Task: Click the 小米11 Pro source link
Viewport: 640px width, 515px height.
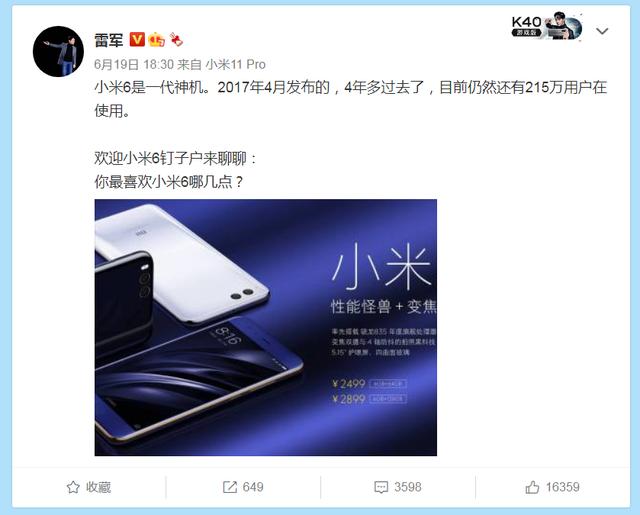Action: [236, 64]
